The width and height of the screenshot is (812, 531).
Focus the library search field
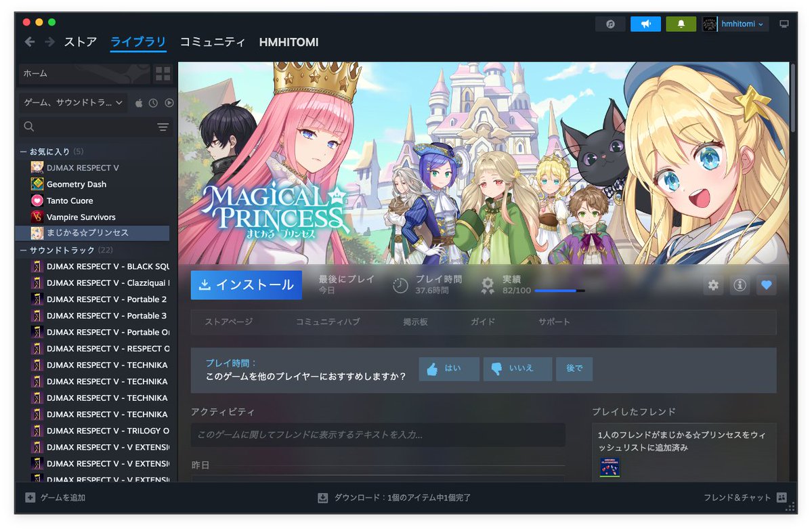[94, 127]
